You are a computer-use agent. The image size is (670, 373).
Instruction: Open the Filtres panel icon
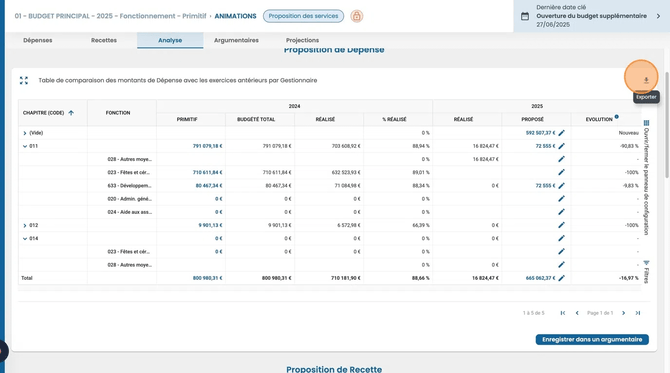tap(646, 263)
